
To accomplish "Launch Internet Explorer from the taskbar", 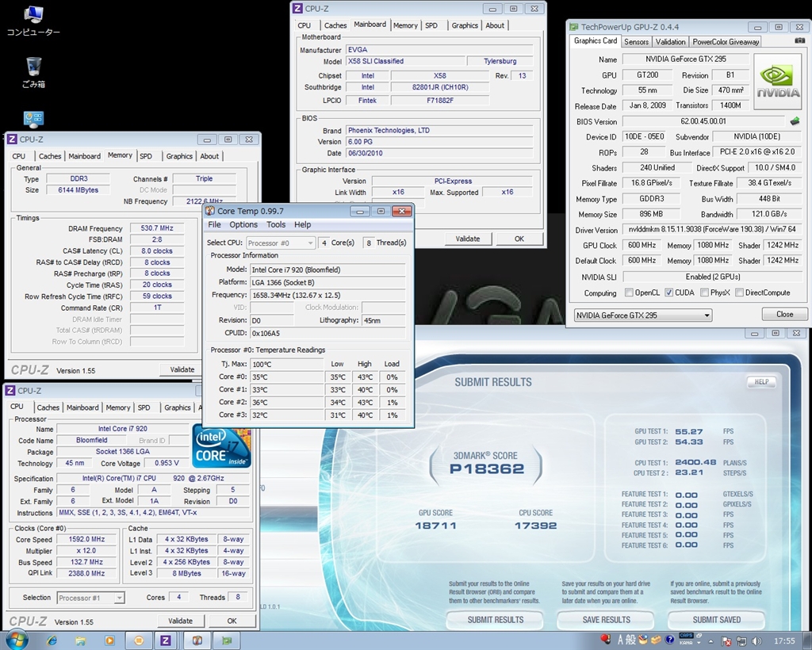I will [x=52, y=640].
